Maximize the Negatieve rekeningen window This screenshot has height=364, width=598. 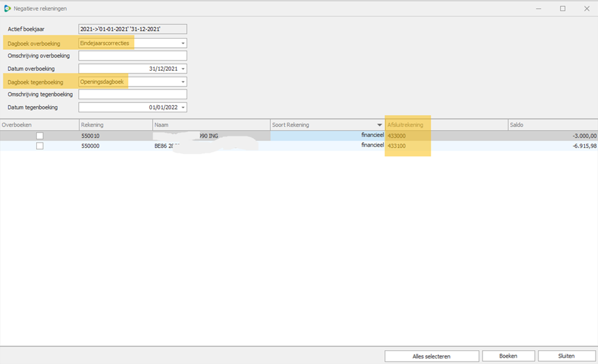(x=563, y=8)
